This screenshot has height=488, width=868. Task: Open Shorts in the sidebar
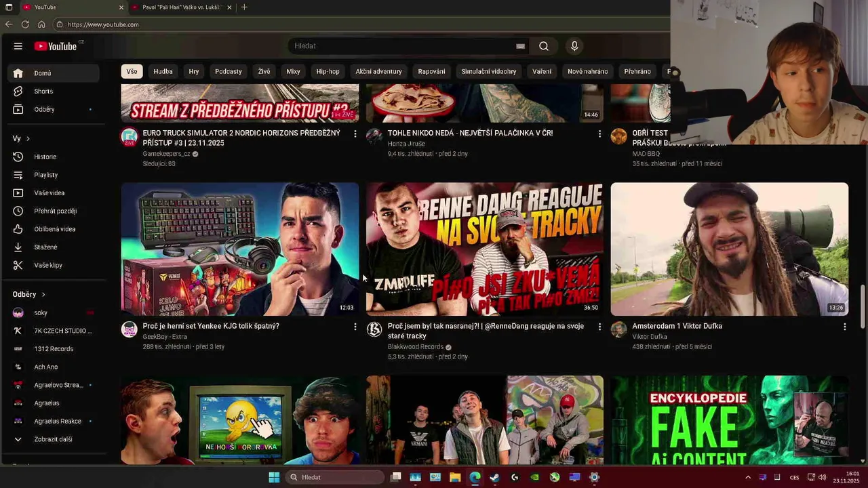coord(54,91)
